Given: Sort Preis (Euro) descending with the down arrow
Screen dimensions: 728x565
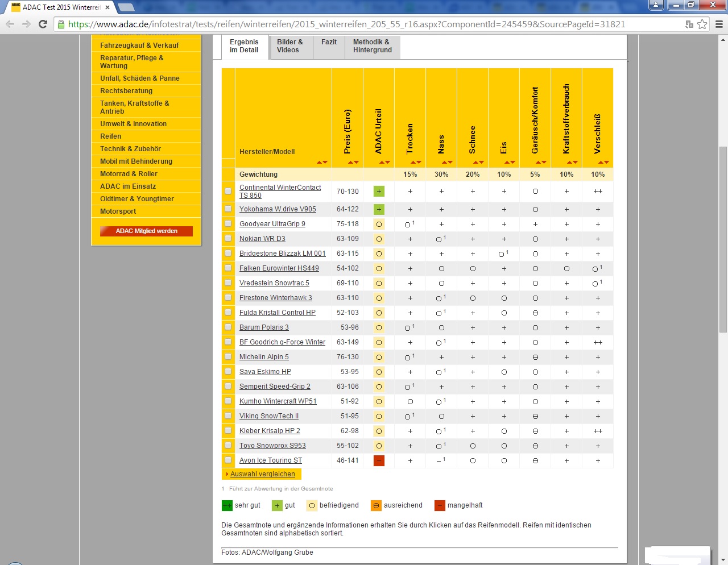Looking at the screenshot, I should click(x=357, y=163).
